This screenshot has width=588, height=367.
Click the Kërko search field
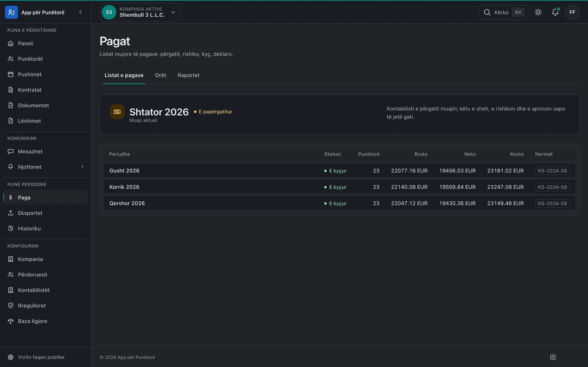(x=503, y=12)
